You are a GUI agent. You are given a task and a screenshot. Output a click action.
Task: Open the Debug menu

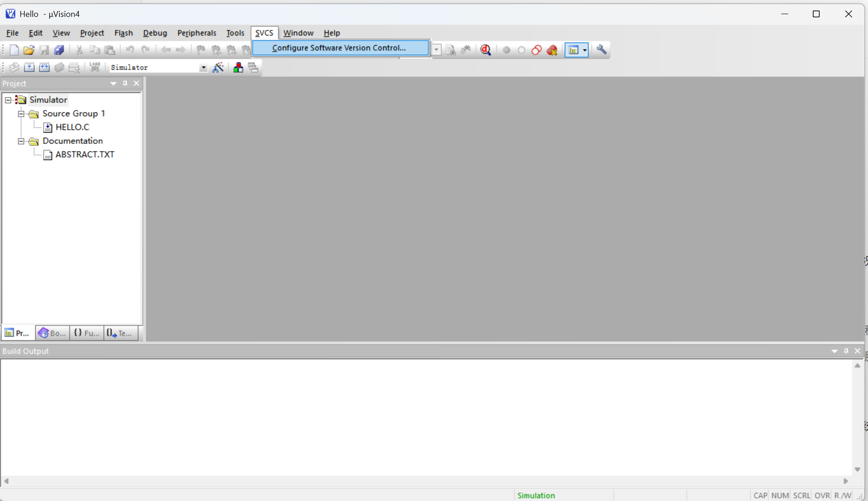155,33
